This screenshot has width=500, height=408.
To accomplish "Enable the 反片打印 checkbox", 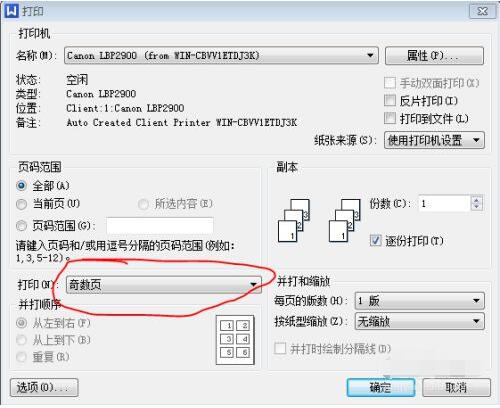I will point(390,100).
